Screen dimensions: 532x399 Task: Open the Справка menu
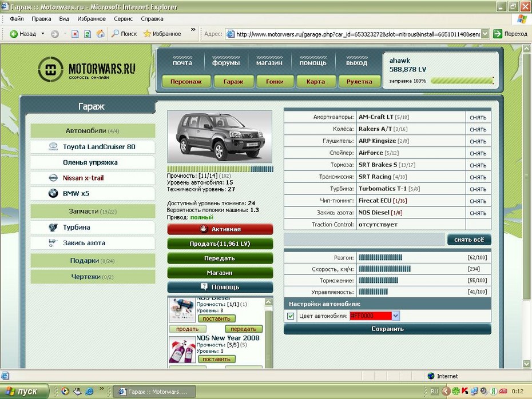point(152,19)
